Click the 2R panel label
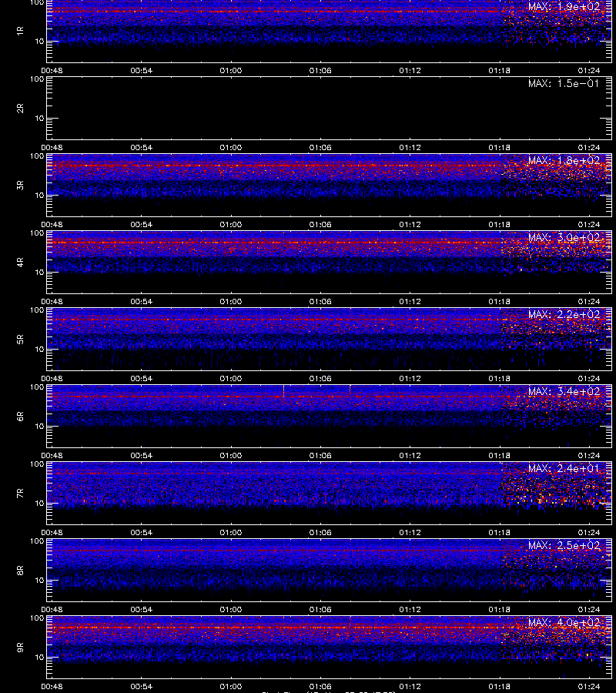 coord(20,109)
